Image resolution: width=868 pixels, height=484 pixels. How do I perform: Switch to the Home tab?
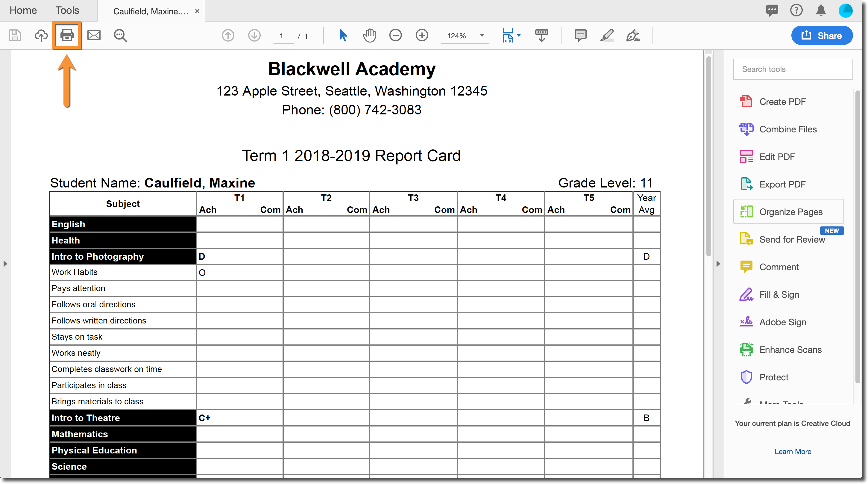[23, 10]
